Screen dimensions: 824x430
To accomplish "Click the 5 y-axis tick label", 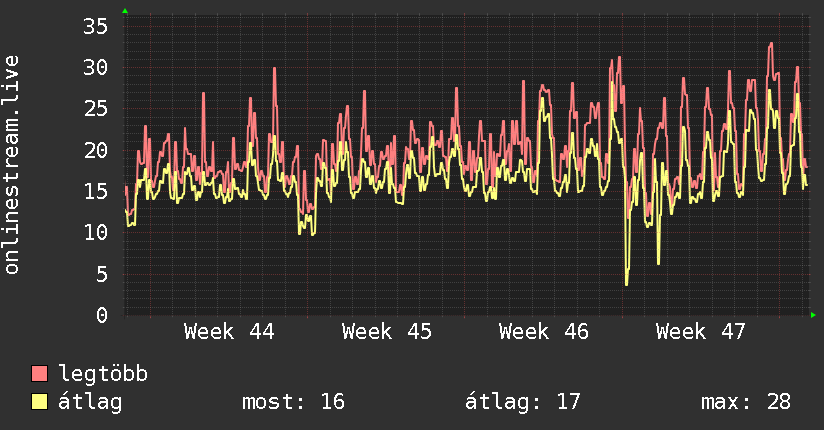I will [x=102, y=274].
